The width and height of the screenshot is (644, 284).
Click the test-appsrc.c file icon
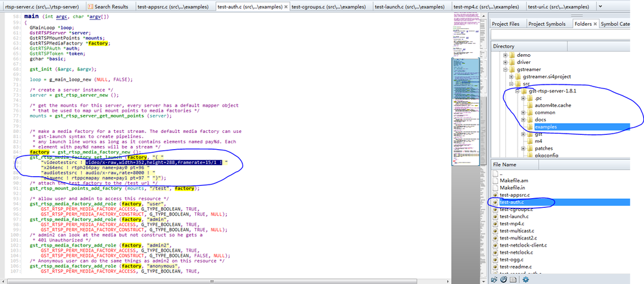coord(495,195)
